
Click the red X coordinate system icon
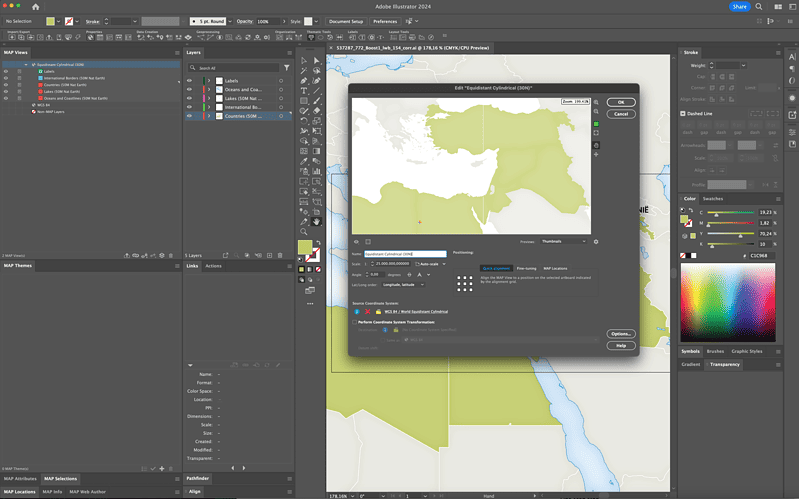[367, 311]
